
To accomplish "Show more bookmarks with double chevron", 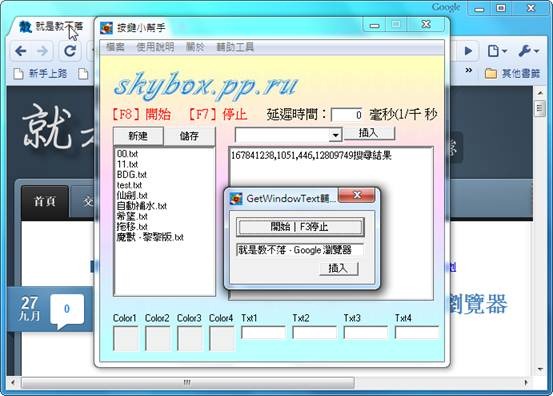I will click(x=468, y=70).
